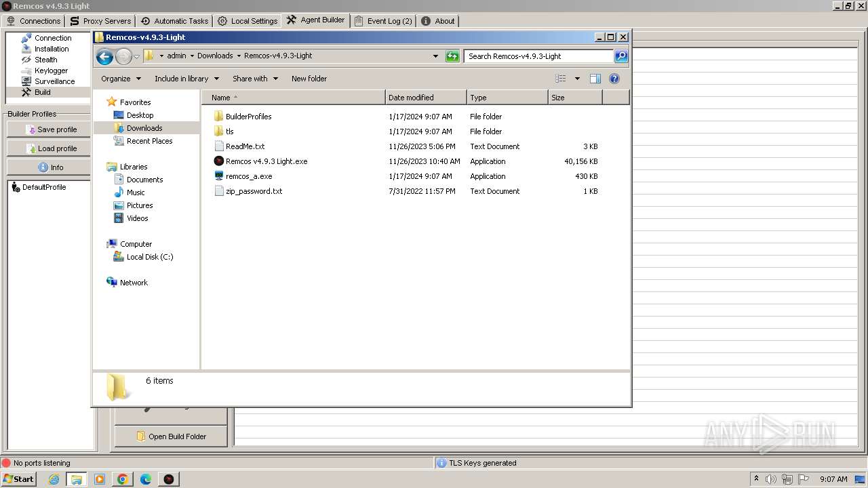
Task: Click the Explorer help icon
Action: (614, 79)
